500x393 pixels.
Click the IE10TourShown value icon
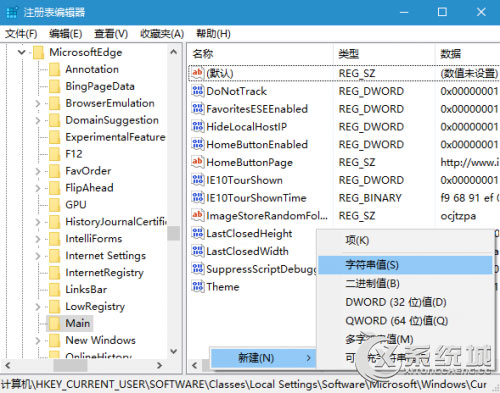197,180
